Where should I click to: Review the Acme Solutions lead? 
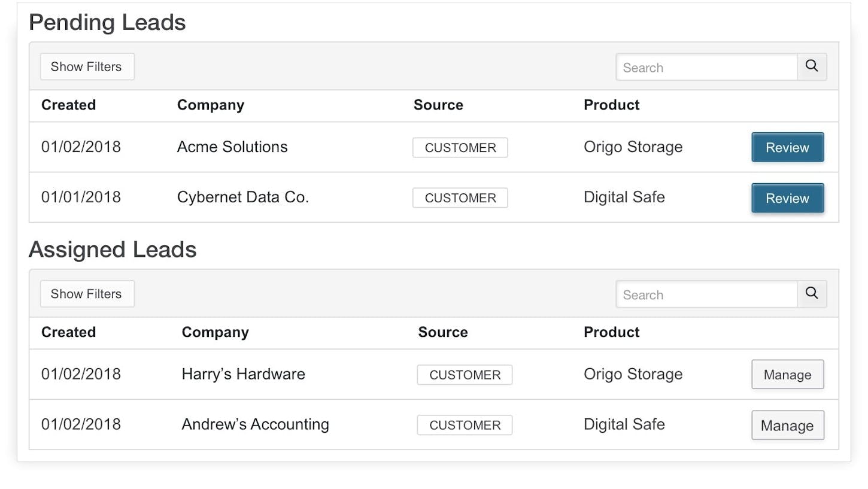(x=787, y=147)
